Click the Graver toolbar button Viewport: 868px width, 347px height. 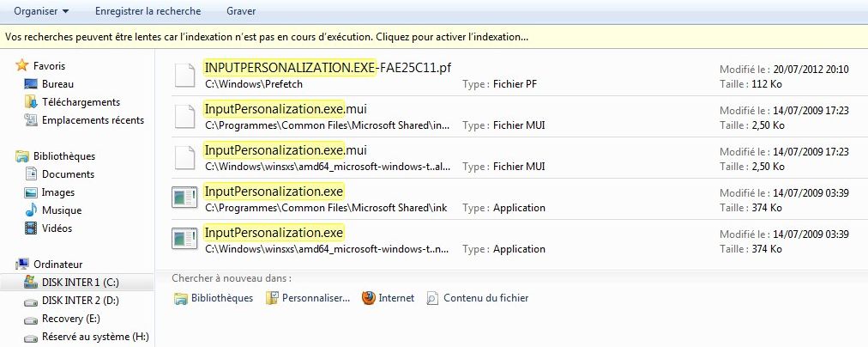(x=241, y=11)
